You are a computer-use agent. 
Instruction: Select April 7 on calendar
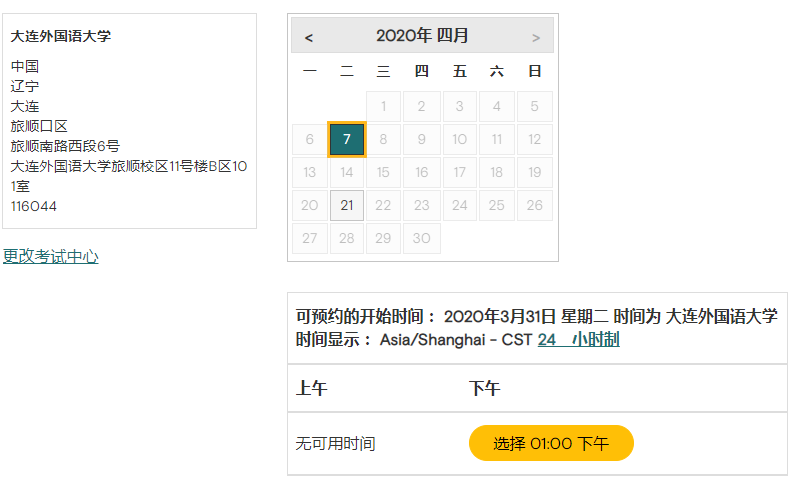pyautogui.click(x=347, y=139)
